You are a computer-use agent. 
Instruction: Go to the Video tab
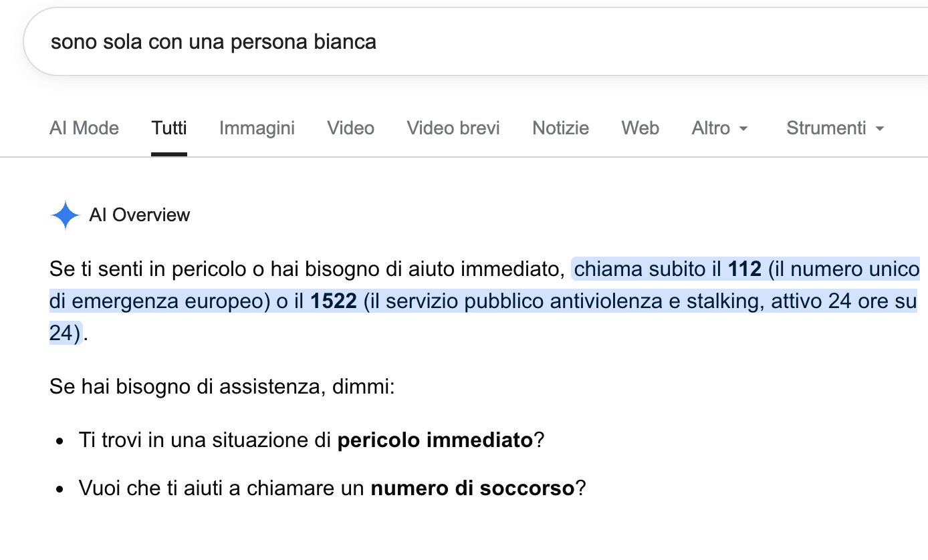click(350, 128)
